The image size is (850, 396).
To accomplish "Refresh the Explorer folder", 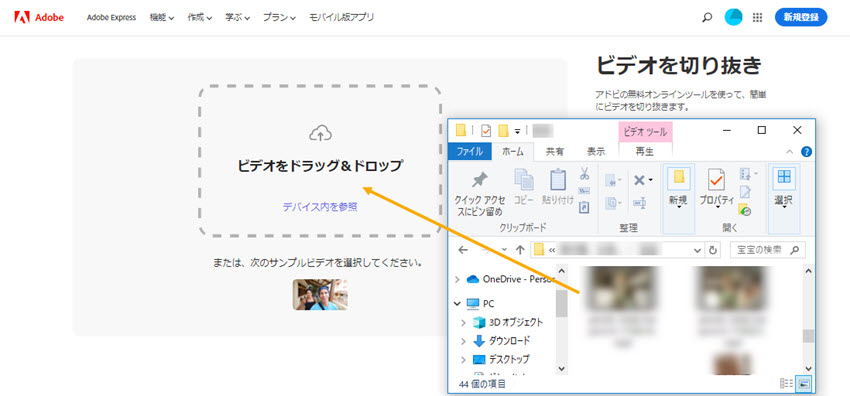I will (x=713, y=251).
